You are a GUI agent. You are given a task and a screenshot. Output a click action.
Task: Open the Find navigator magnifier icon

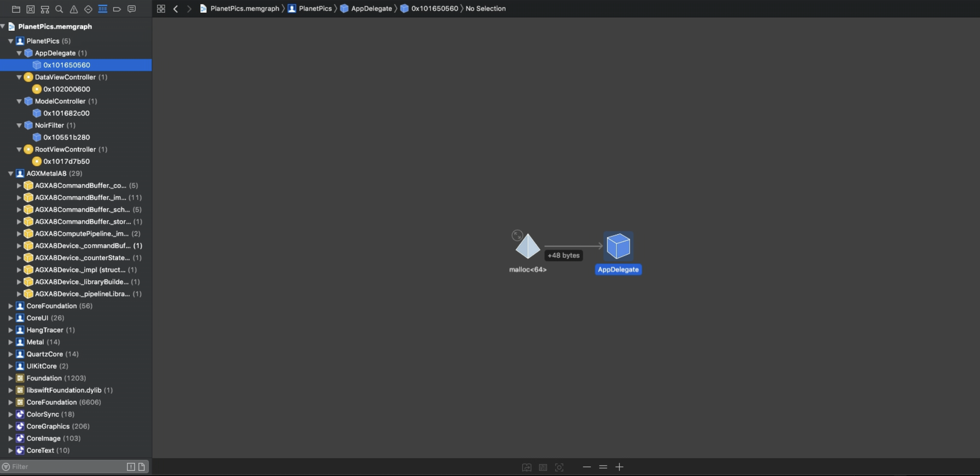click(59, 9)
